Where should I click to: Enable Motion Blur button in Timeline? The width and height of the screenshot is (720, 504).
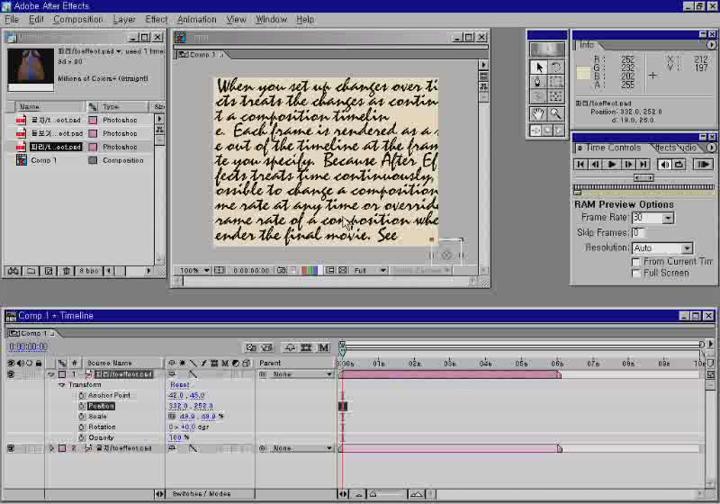pyautogui.click(x=323, y=348)
